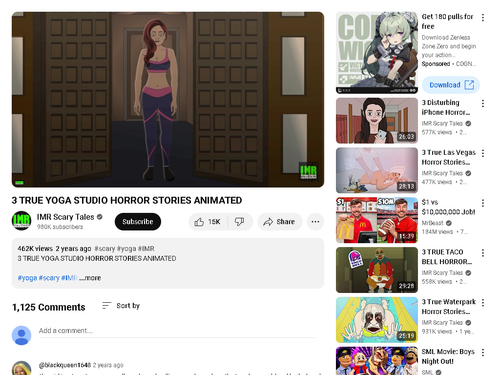This screenshot has width=500, height=375.
Task: Open options for TACO BELL HORROR video
Action: point(483,253)
